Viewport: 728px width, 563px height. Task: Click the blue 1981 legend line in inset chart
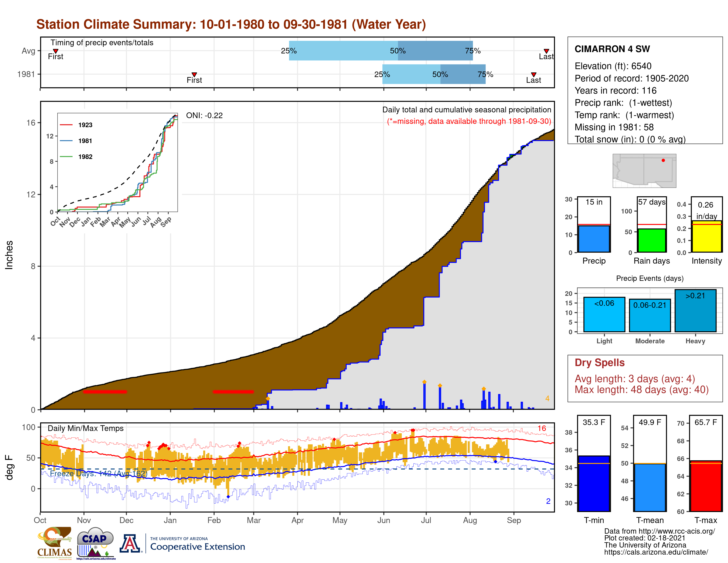point(66,141)
